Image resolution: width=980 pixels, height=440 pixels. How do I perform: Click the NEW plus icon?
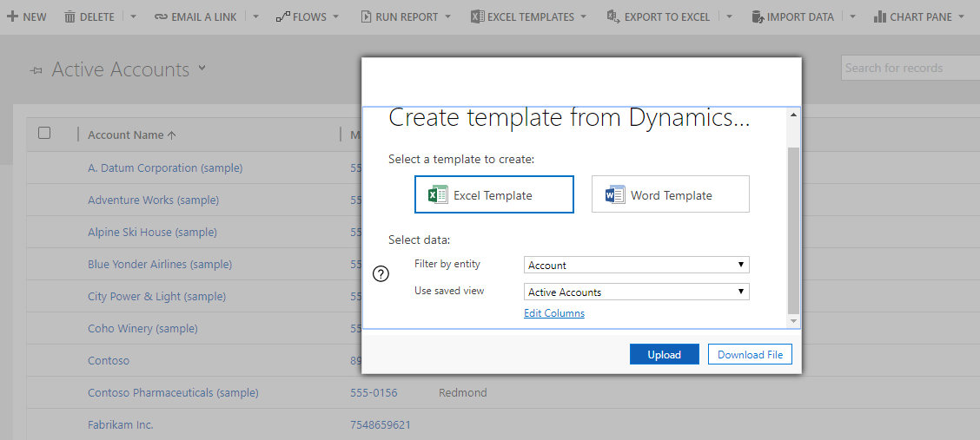click(x=12, y=16)
